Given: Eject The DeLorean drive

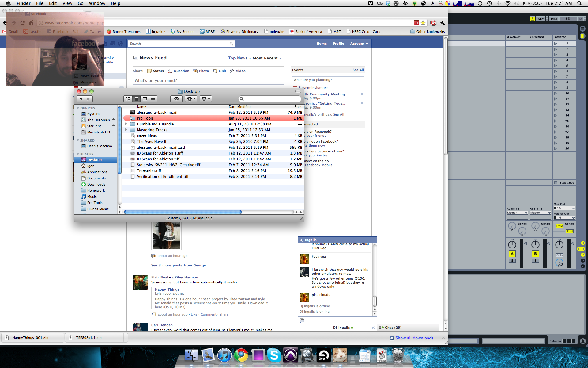Looking at the screenshot, I should pyautogui.click(x=114, y=120).
